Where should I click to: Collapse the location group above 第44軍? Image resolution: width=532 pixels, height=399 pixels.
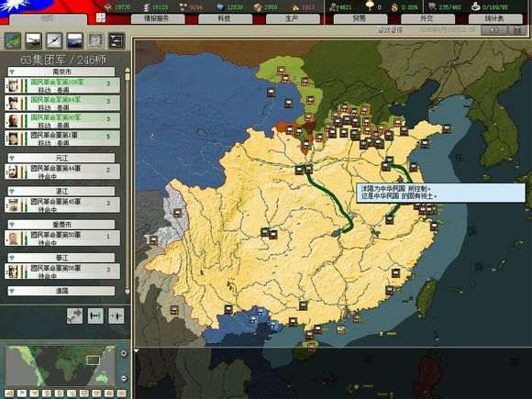coord(12,158)
